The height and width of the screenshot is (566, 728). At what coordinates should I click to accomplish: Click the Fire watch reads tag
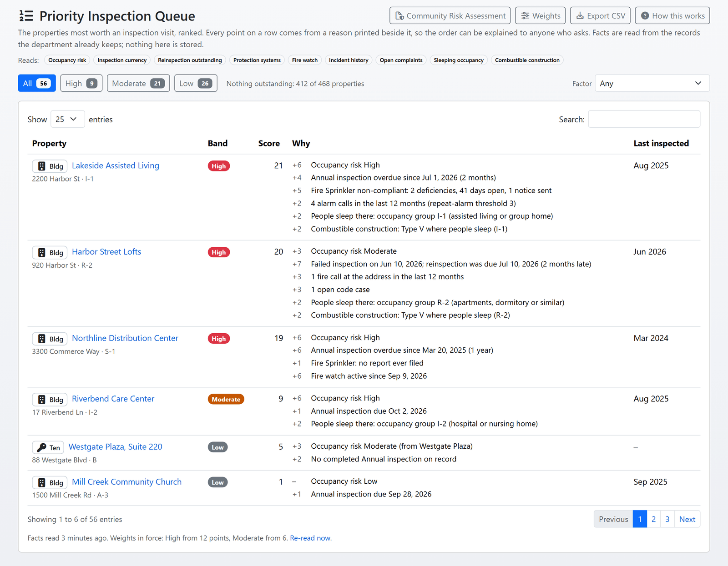point(305,60)
